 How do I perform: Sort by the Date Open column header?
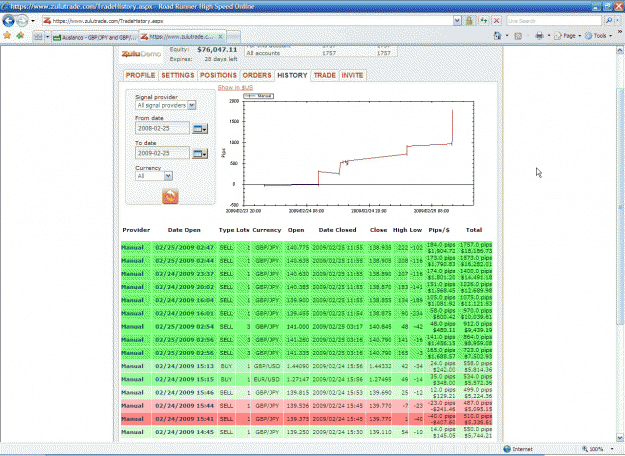pos(184,230)
